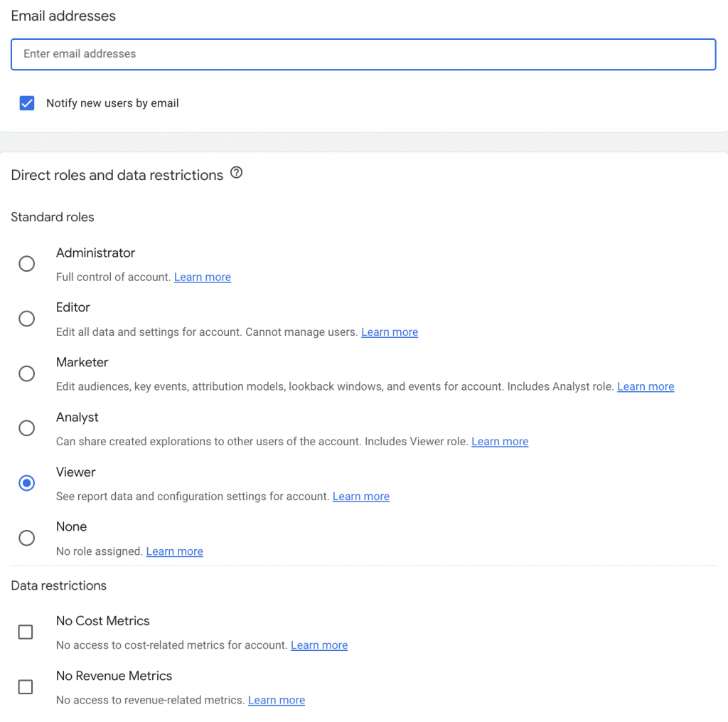Uncheck Notify new users by email

click(x=27, y=103)
